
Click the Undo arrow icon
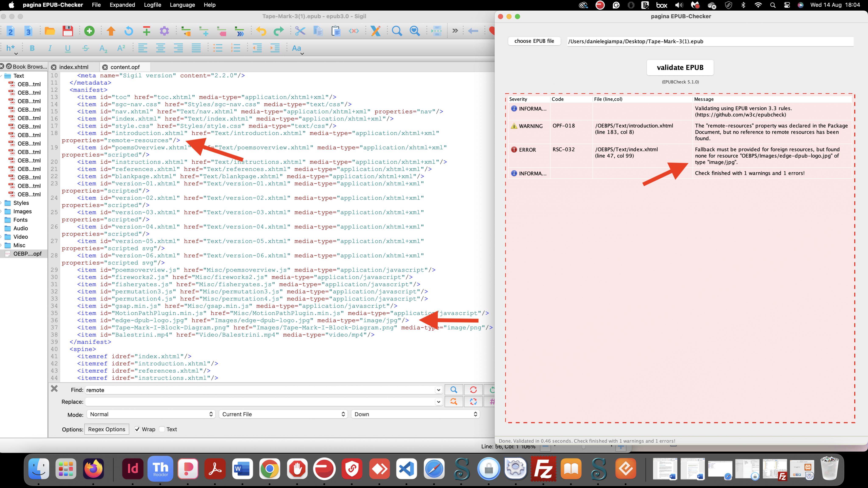click(261, 31)
